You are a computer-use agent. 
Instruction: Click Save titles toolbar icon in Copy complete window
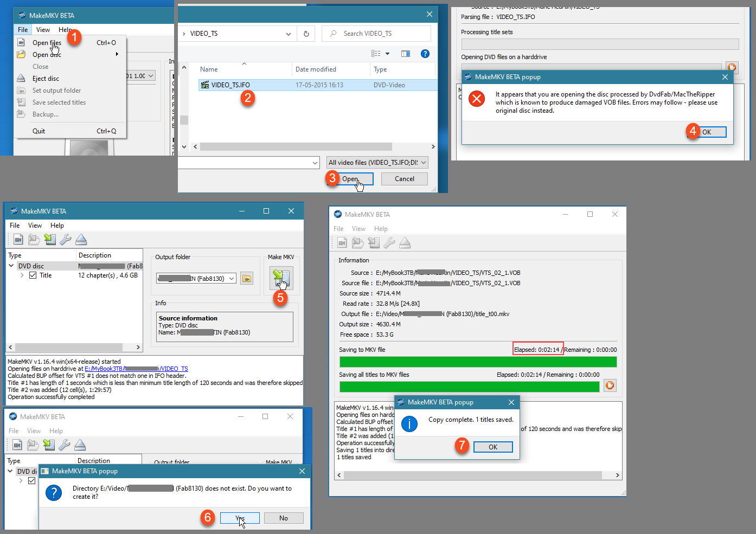(x=374, y=242)
